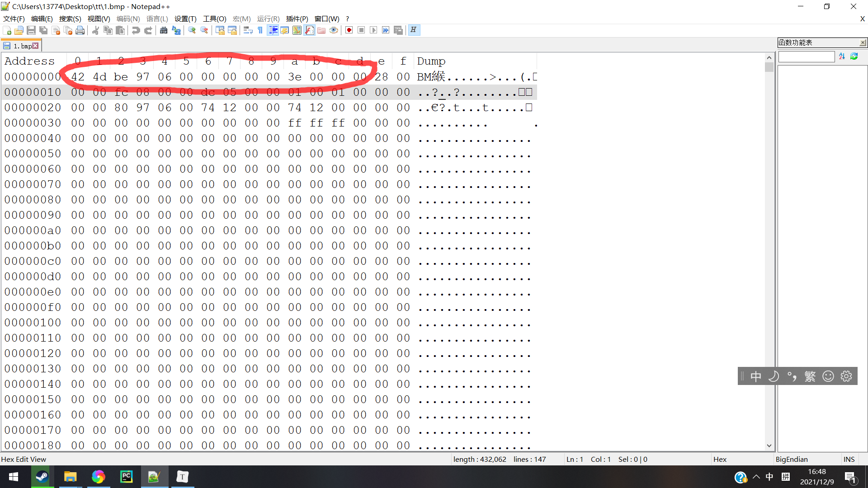Click the Print toolbar icon
Image resolution: width=868 pixels, height=488 pixels.
pyautogui.click(x=80, y=30)
